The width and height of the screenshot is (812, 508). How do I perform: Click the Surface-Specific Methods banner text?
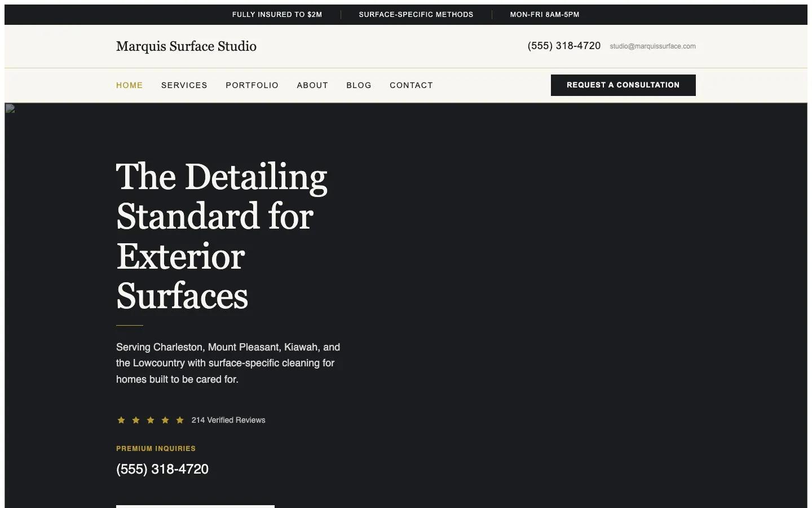point(416,15)
